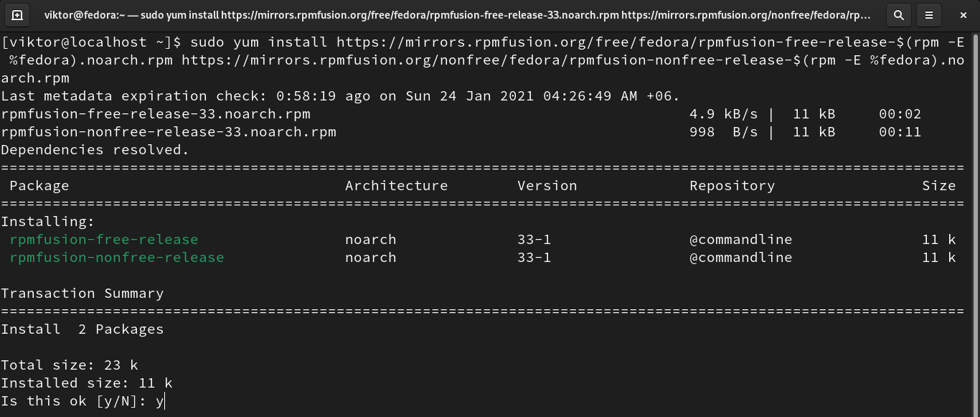
Task: Click the terminal window title text
Action: click(457, 14)
